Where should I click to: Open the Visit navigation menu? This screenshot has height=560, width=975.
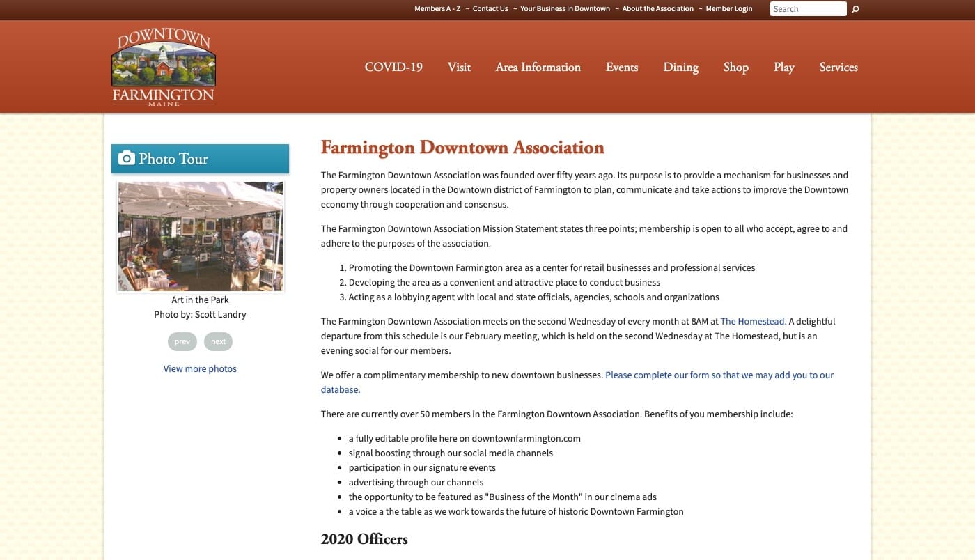tap(459, 67)
